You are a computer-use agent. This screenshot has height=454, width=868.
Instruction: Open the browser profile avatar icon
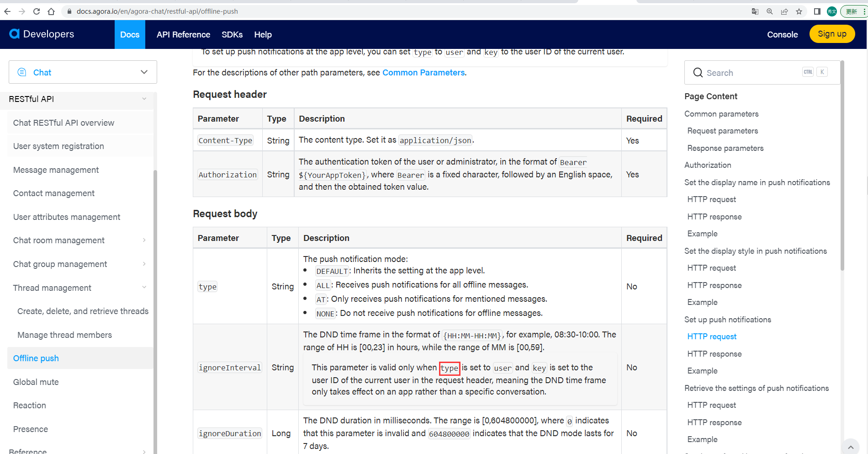[831, 11]
